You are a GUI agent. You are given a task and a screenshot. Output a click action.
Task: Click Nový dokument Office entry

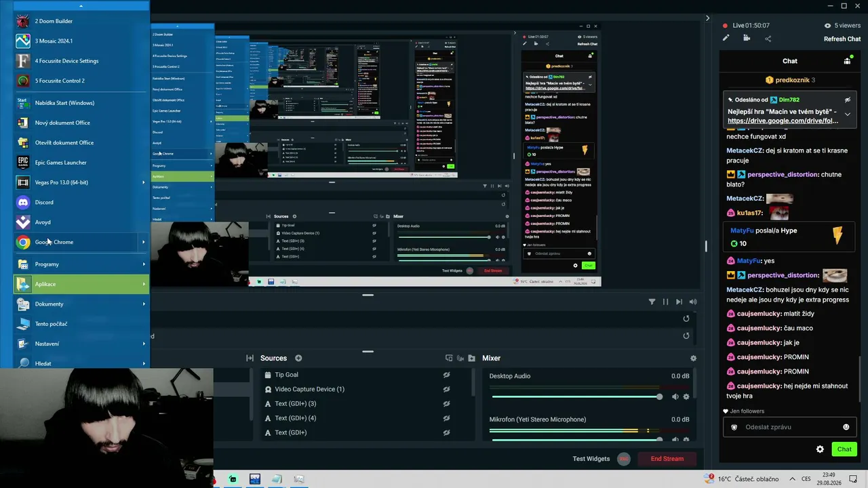(81, 123)
